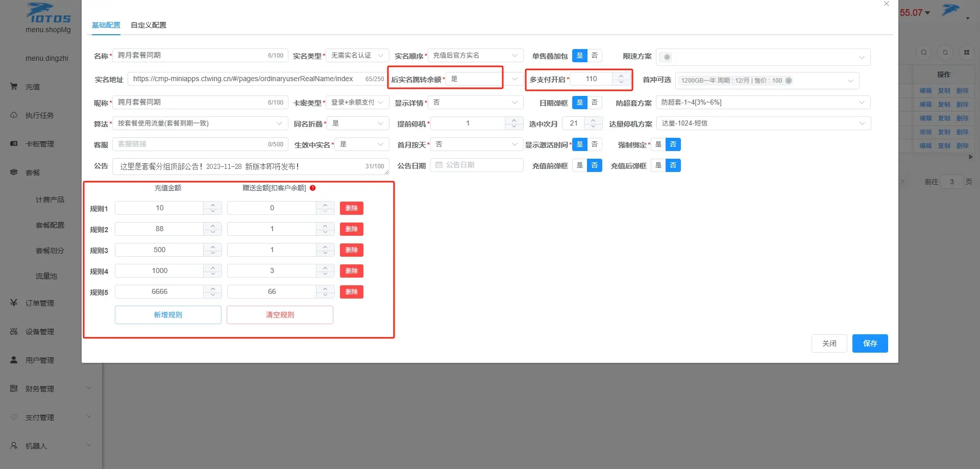Click the calendar icon in 公告日期
Screen dimensions: 980x469
[439, 165]
